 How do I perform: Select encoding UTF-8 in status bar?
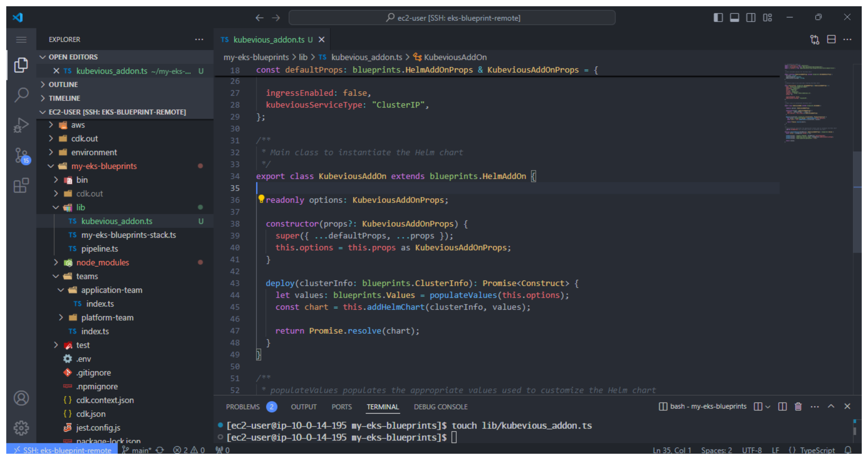click(752, 450)
